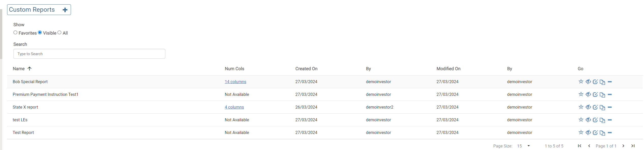Star the test LEs report
The width and height of the screenshot is (644, 150).
[581, 120]
